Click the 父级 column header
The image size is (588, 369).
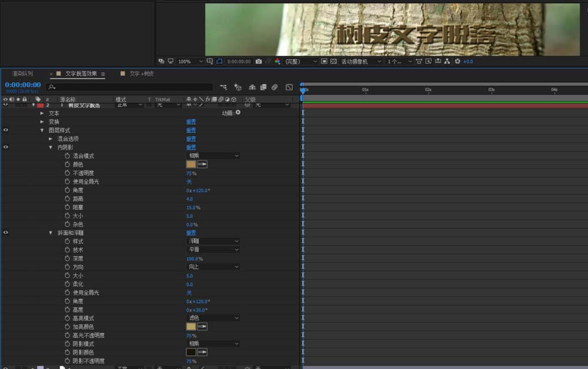tap(250, 100)
